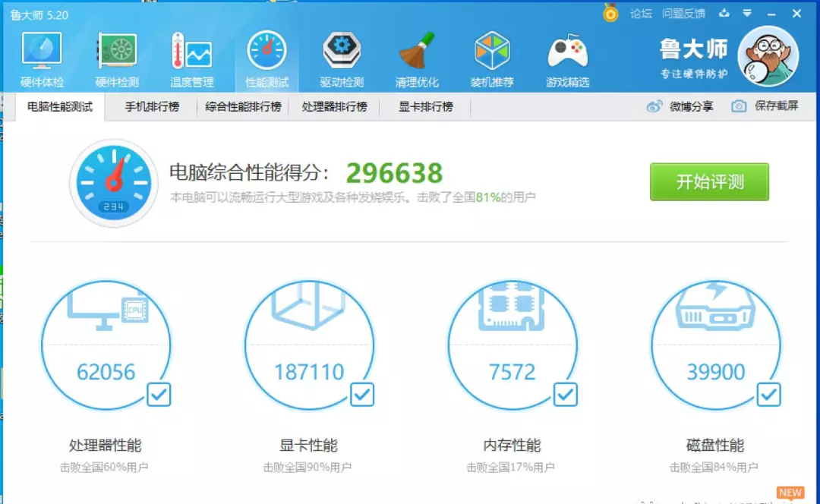820x504 pixels.
Task: Switch to 电脑性能测试 tab
Action: [x=60, y=107]
